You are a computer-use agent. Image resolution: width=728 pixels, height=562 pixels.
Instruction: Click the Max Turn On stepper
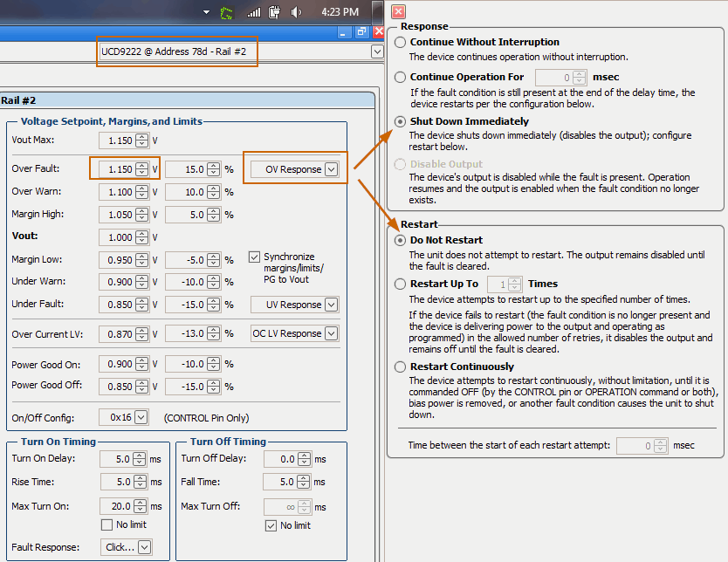(141, 506)
